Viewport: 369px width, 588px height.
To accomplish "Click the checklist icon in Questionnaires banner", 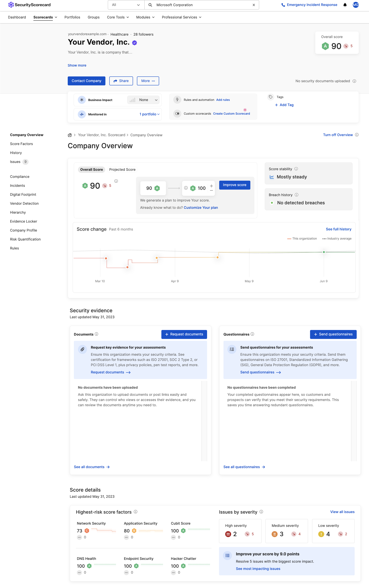I will (232, 349).
